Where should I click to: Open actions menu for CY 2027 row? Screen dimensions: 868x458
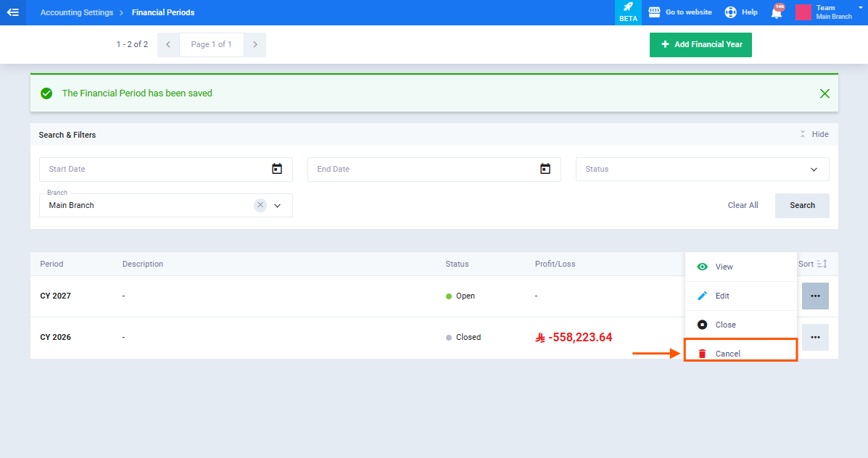tap(815, 296)
